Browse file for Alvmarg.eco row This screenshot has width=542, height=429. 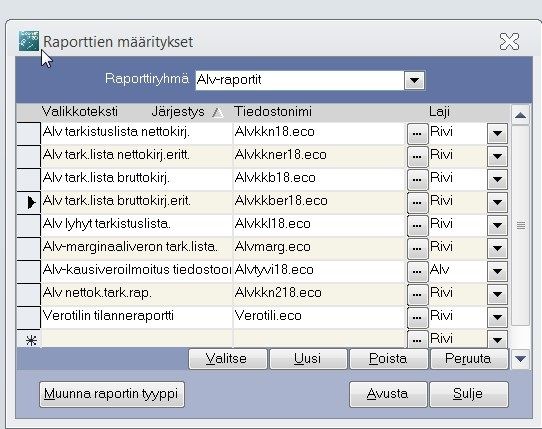click(417, 248)
